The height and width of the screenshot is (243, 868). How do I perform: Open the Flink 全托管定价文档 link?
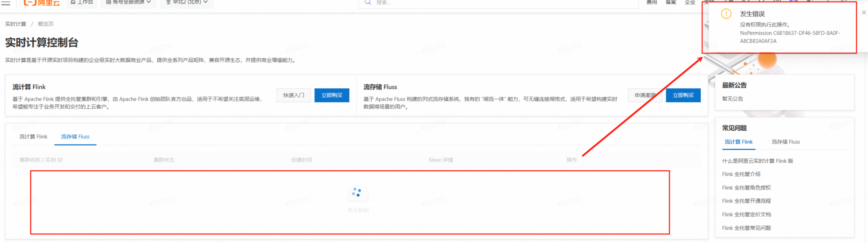[x=746, y=214]
